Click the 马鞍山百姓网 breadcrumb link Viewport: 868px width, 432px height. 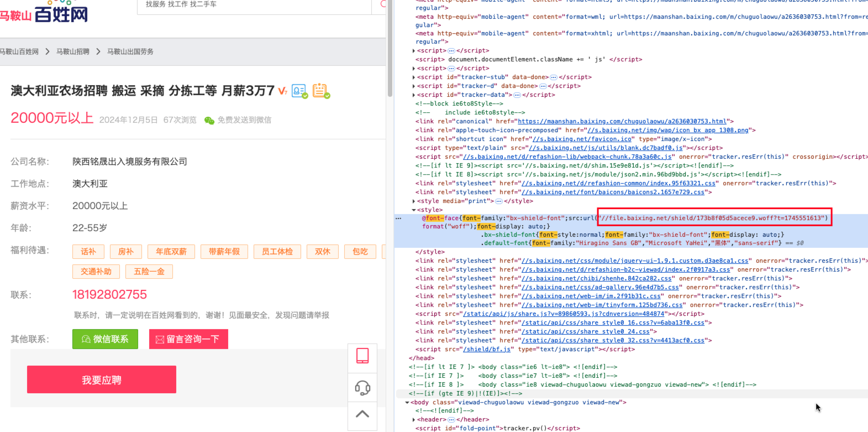pos(19,51)
